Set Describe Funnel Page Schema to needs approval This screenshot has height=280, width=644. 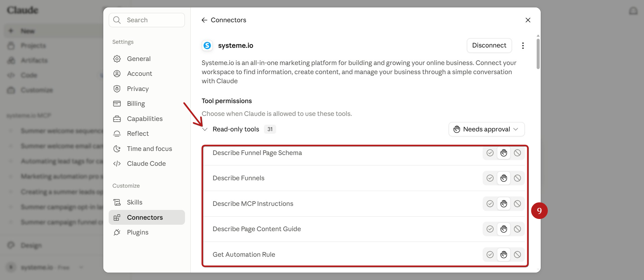click(504, 153)
